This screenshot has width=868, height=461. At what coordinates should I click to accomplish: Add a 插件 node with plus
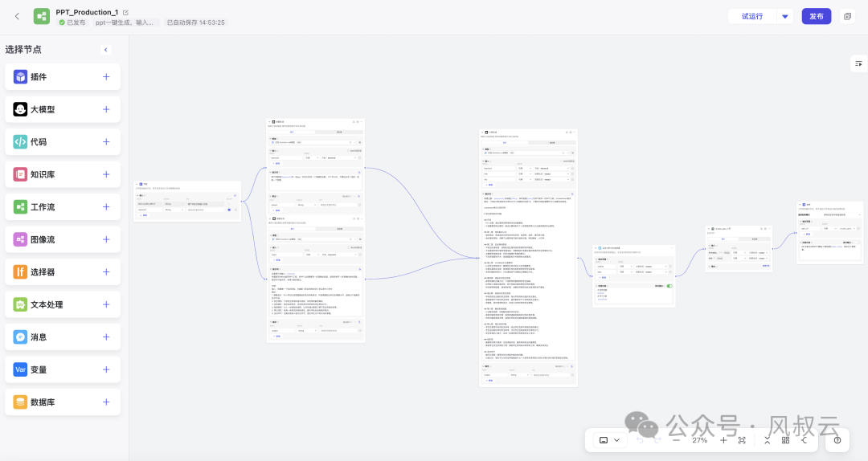coord(106,77)
